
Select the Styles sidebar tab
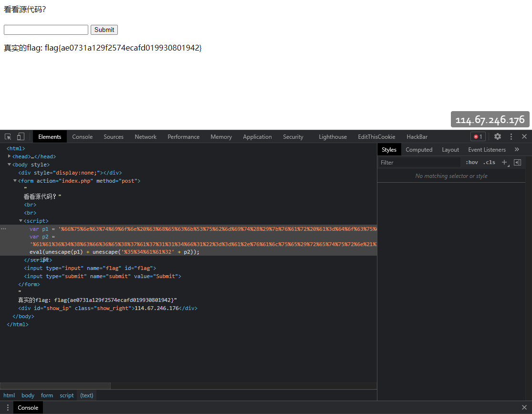tap(389, 150)
